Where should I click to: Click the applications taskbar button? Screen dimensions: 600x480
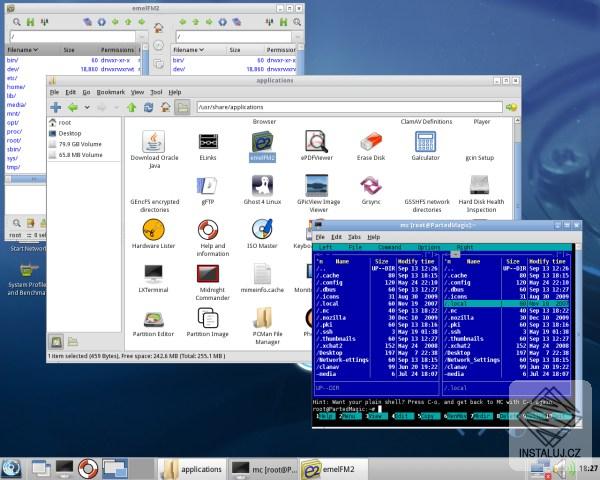coord(191,467)
